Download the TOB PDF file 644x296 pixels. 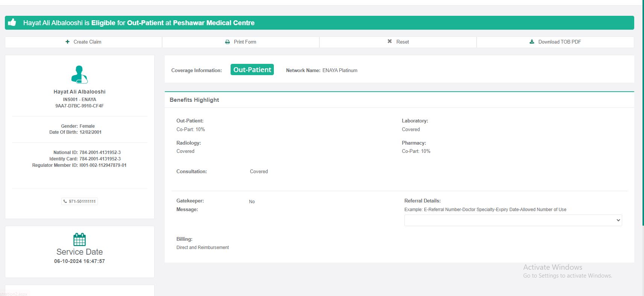tap(555, 42)
